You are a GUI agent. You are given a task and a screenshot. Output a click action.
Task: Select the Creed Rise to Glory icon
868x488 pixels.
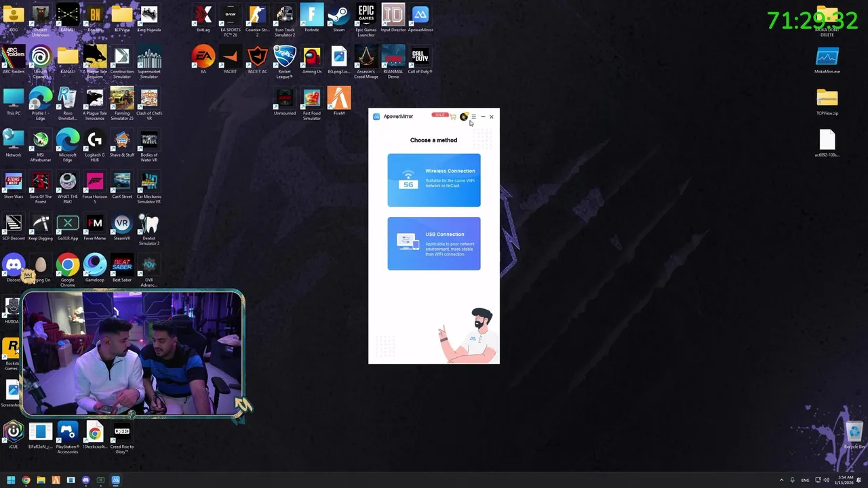click(122, 436)
